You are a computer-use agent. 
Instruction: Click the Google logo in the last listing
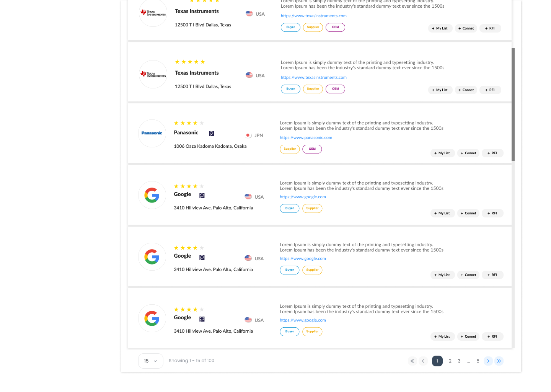point(152,318)
